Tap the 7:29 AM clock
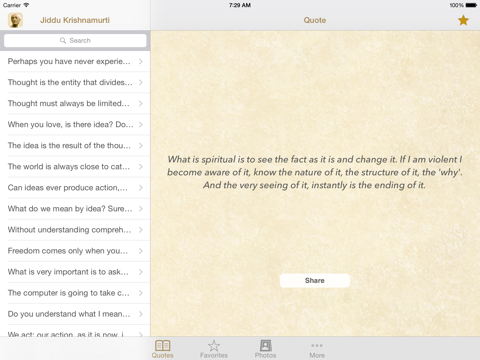 (x=240, y=5)
